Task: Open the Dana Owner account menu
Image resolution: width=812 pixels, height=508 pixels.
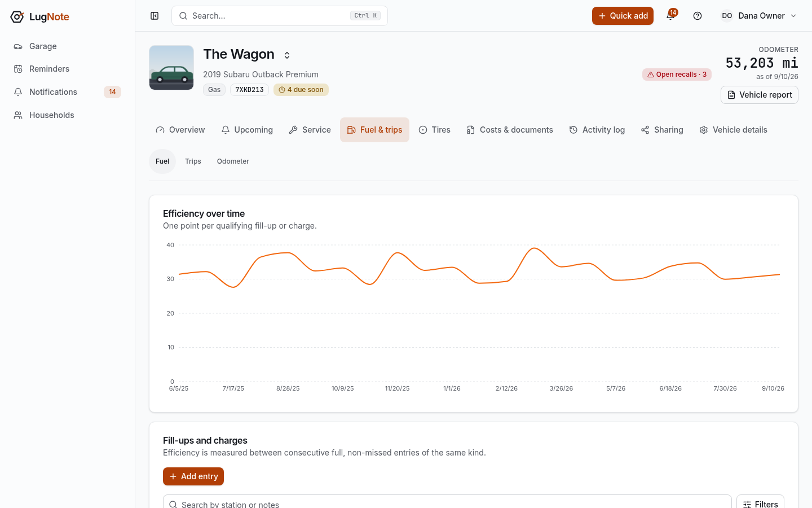Action: pos(759,16)
